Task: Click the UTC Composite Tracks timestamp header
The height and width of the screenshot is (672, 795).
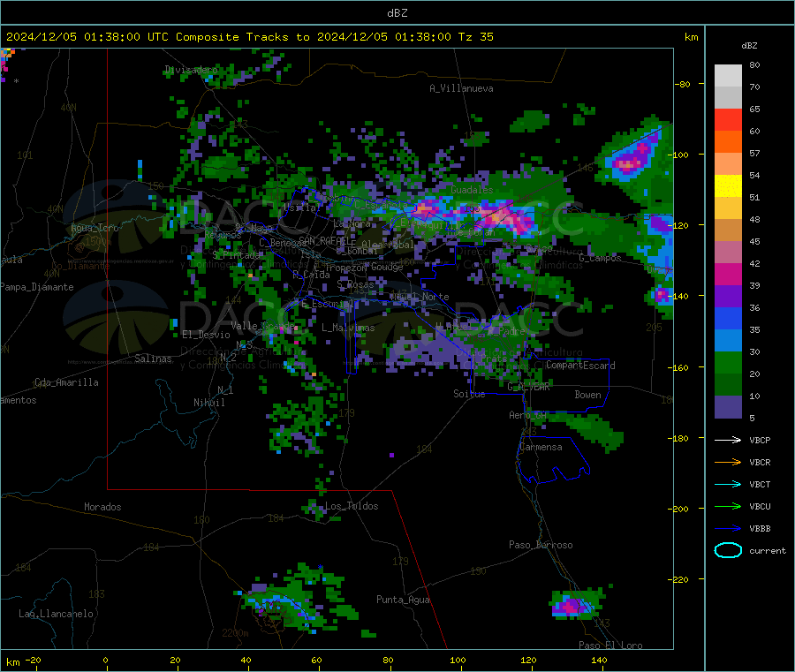Action: [250, 37]
